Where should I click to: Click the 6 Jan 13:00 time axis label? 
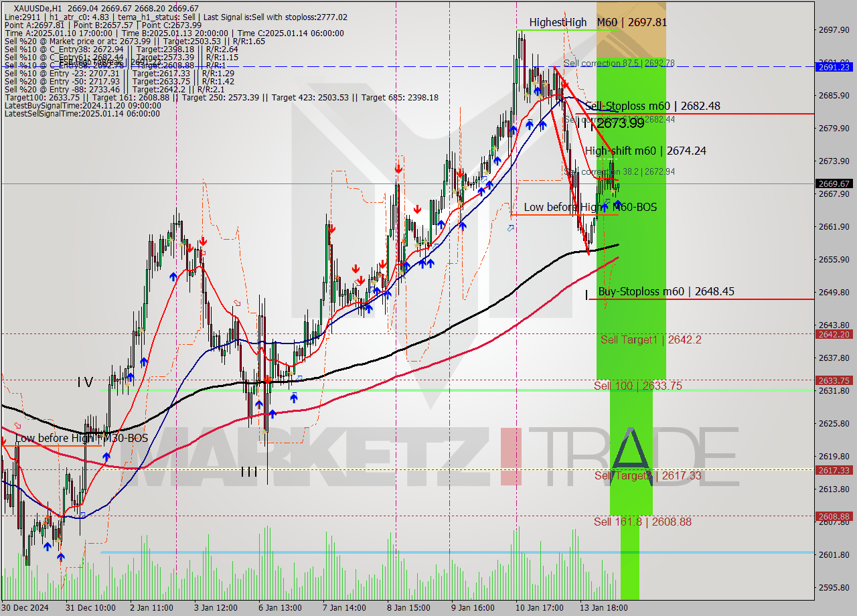coord(280,608)
